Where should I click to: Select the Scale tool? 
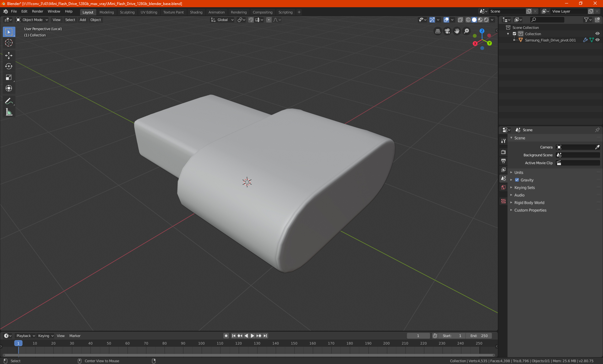click(x=9, y=78)
